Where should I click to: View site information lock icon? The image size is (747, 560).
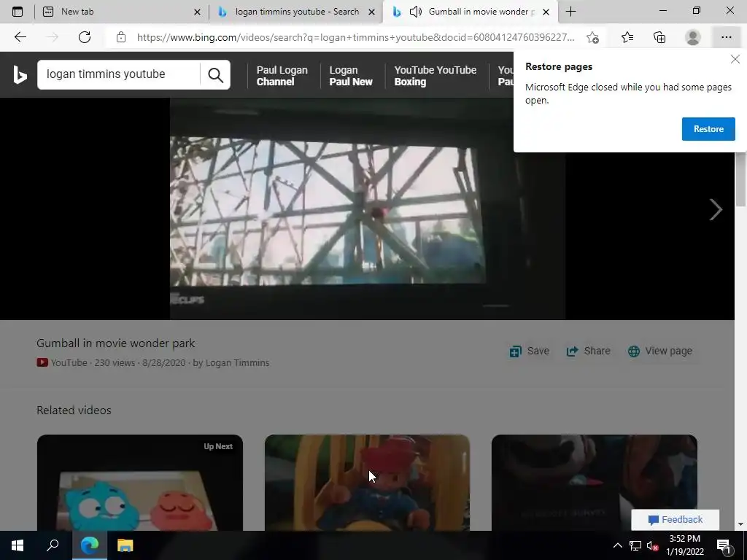tap(121, 37)
